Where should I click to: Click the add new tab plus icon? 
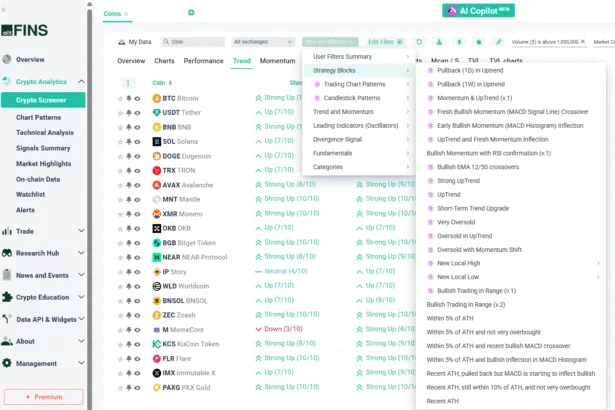pyautogui.click(x=191, y=13)
